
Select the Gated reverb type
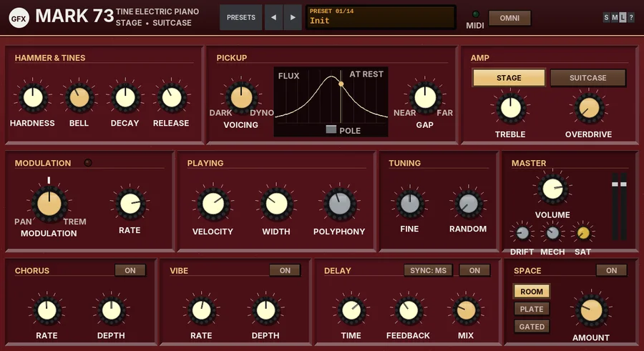(532, 327)
